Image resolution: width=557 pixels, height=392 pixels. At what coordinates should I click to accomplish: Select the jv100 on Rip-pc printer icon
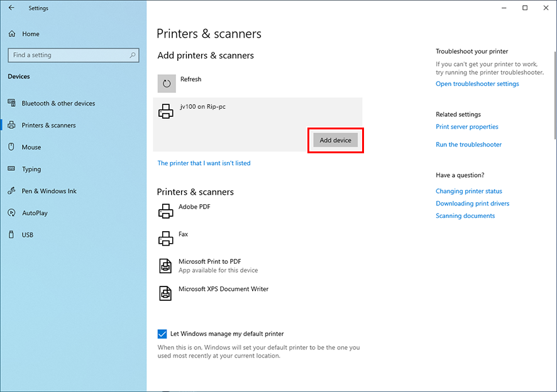[166, 112]
